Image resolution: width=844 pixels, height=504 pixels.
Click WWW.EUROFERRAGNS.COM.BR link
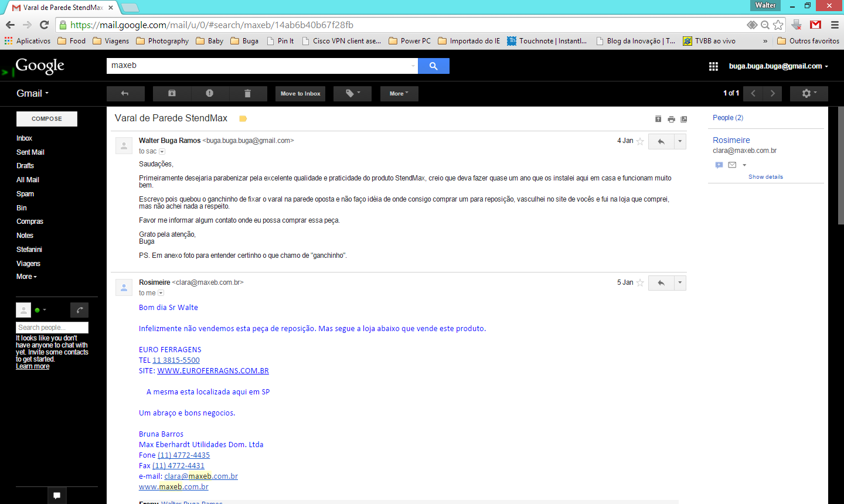click(213, 371)
